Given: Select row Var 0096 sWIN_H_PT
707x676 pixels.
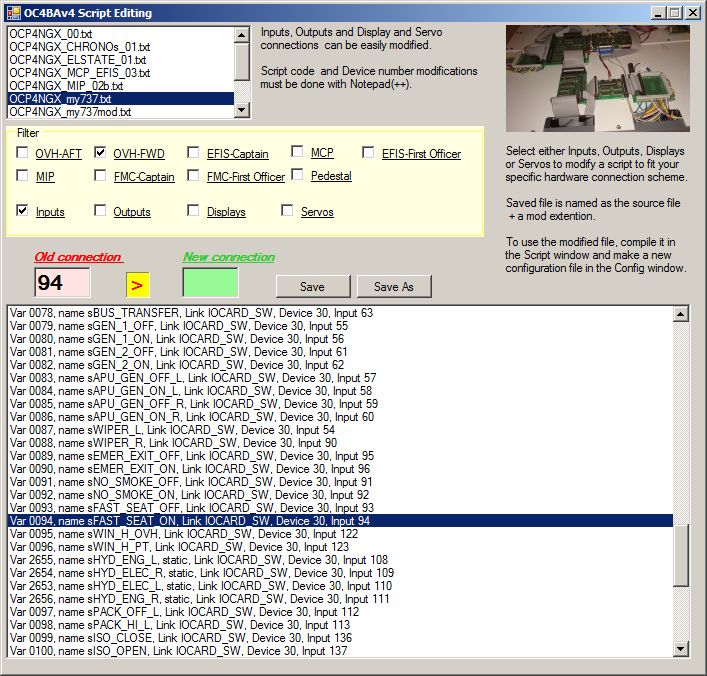Looking at the screenshot, I should pos(340,547).
